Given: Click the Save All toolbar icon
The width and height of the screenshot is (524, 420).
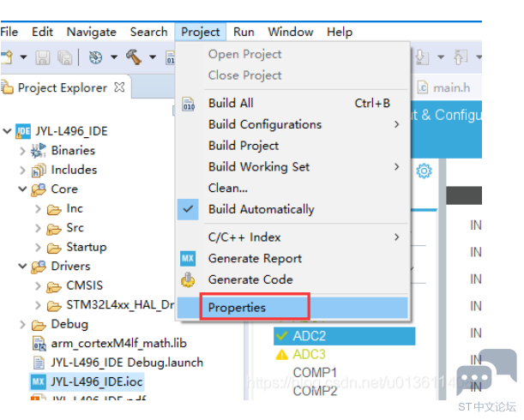Looking at the screenshot, I should coord(65,57).
